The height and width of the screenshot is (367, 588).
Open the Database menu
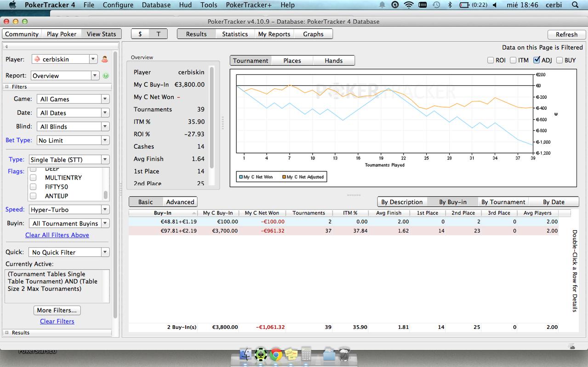click(156, 5)
